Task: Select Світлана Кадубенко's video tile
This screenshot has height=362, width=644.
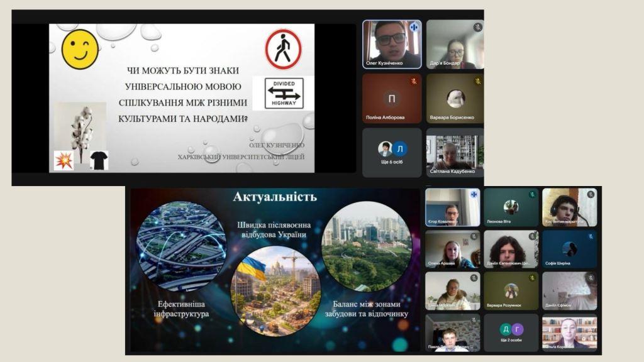Action: point(455,153)
